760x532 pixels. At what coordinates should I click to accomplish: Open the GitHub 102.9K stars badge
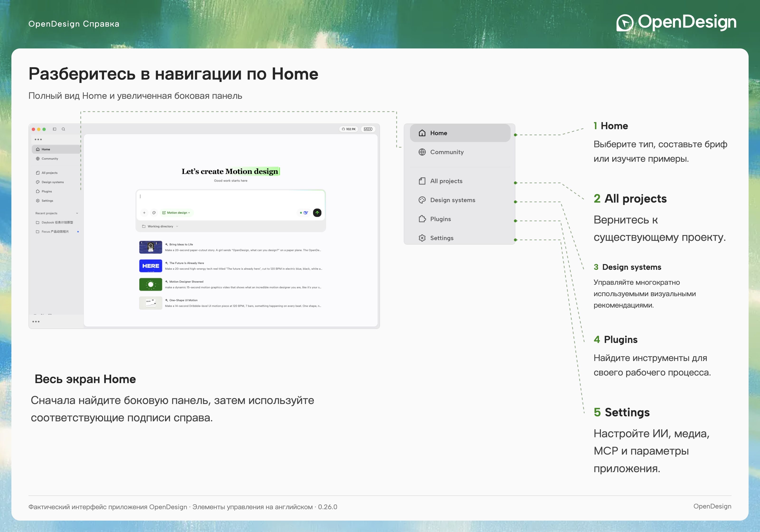pyautogui.click(x=349, y=129)
